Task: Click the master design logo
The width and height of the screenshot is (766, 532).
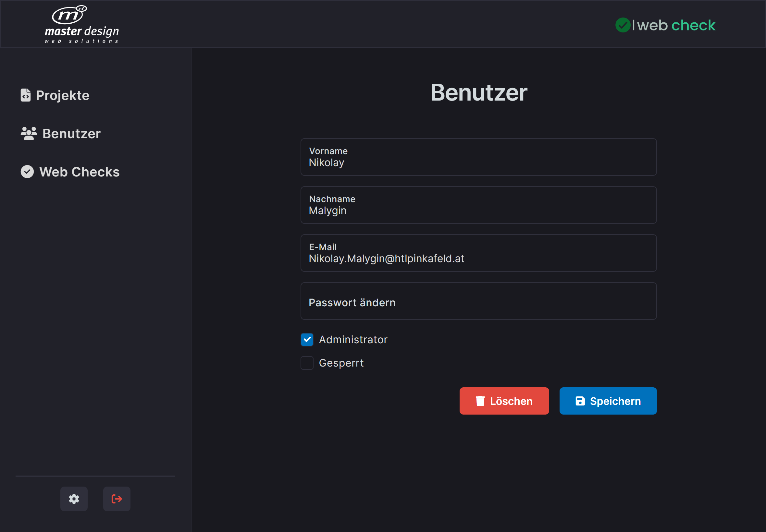Action: (x=82, y=24)
